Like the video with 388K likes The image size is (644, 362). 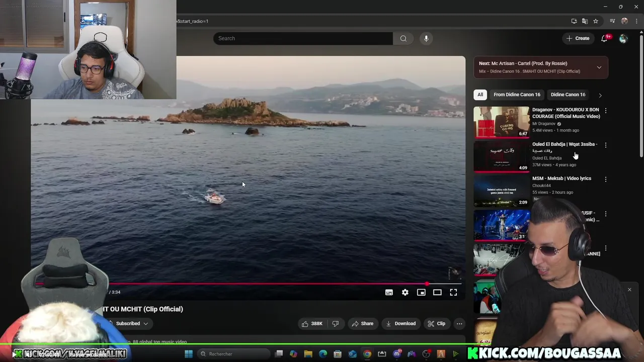[x=312, y=323]
